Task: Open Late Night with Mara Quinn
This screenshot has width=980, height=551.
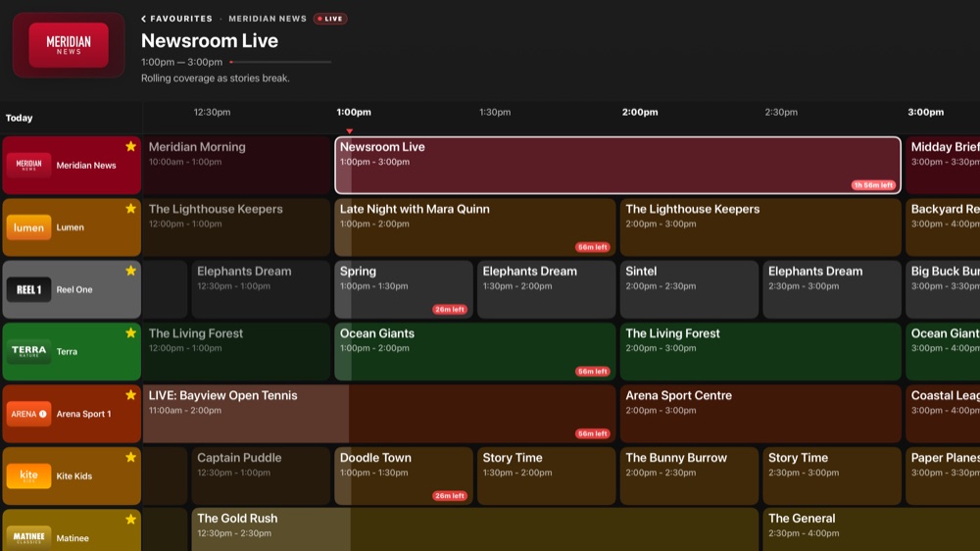Action: click(x=475, y=227)
